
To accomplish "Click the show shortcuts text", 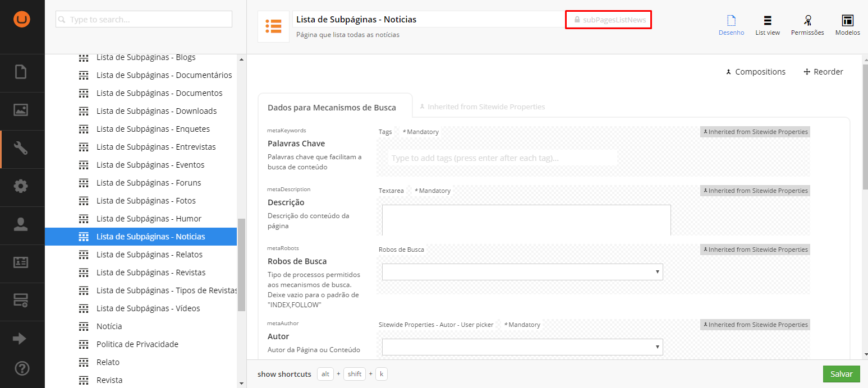I will coord(284,374).
